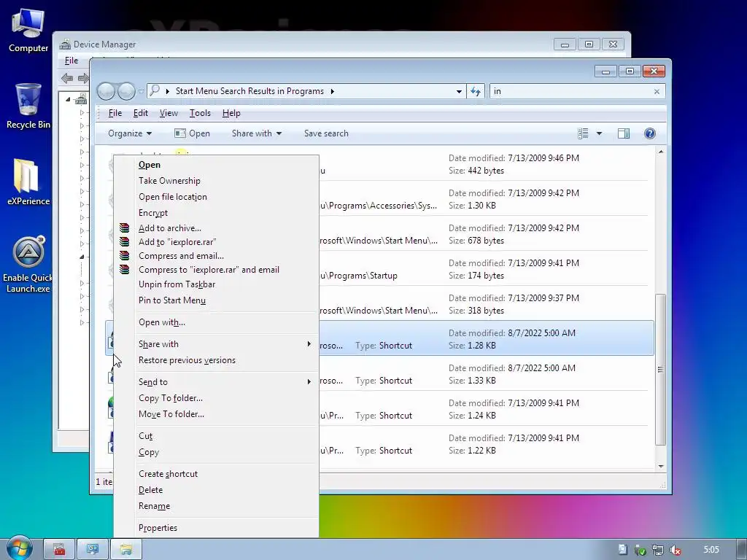The width and height of the screenshot is (747, 560).
Task: Click scrollbar up arrow in results
Action: click(661, 152)
